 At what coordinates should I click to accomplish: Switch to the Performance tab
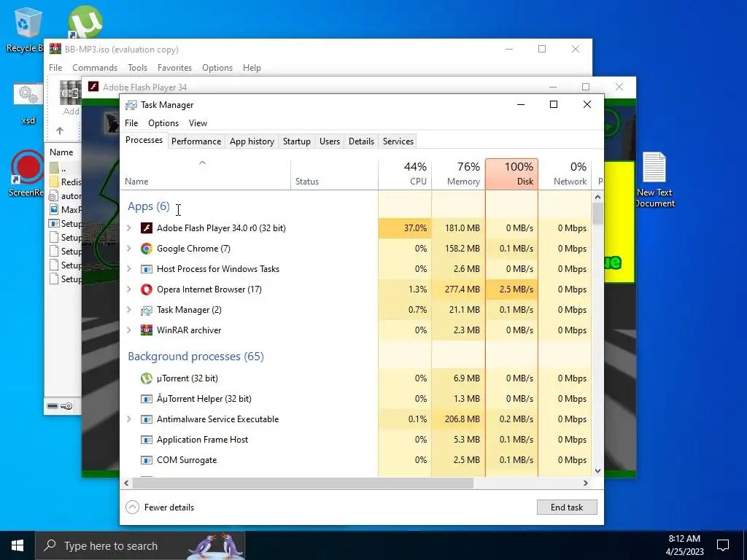click(x=196, y=141)
